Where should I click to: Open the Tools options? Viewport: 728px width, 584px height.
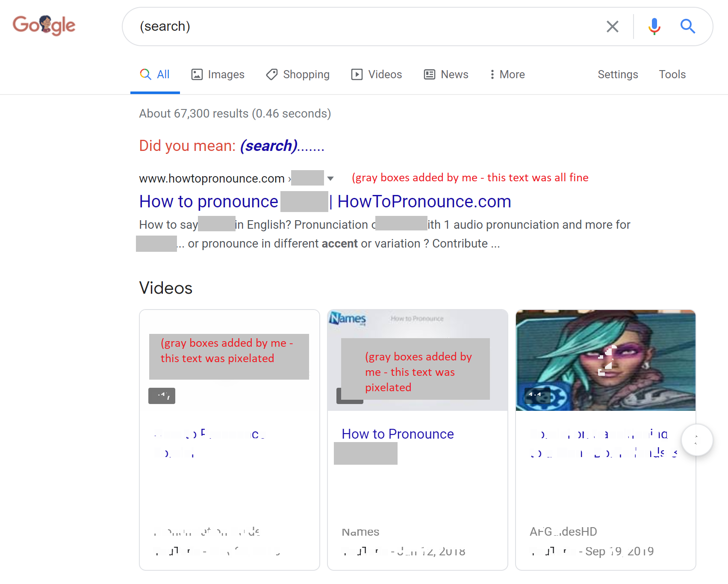pyautogui.click(x=672, y=74)
